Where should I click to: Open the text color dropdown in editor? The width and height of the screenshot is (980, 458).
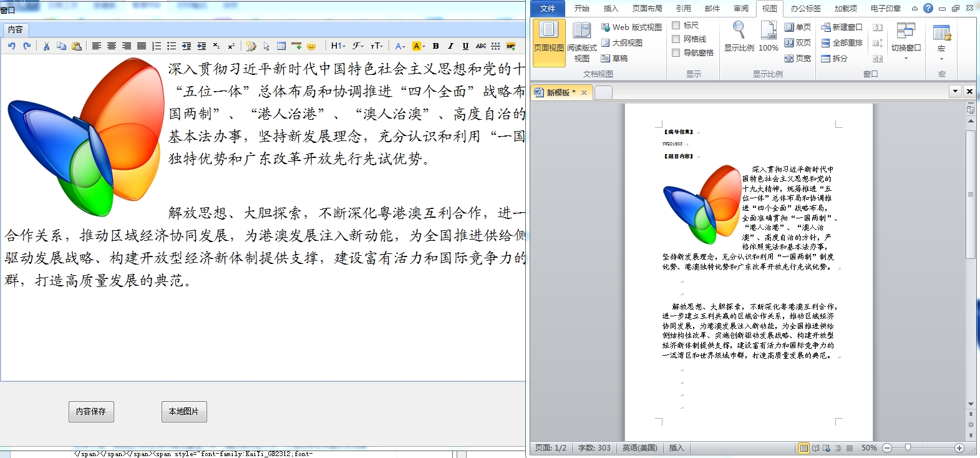pyautogui.click(x=400, y=46)
